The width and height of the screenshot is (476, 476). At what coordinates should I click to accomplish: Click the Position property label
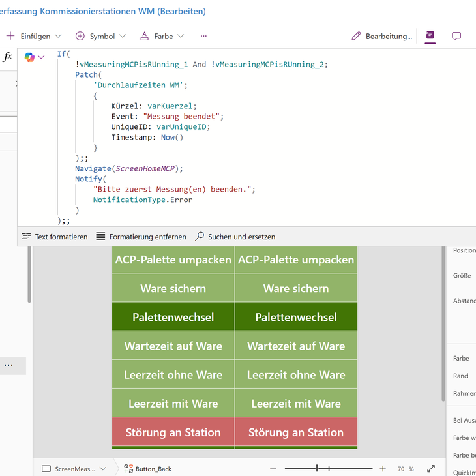464,250
